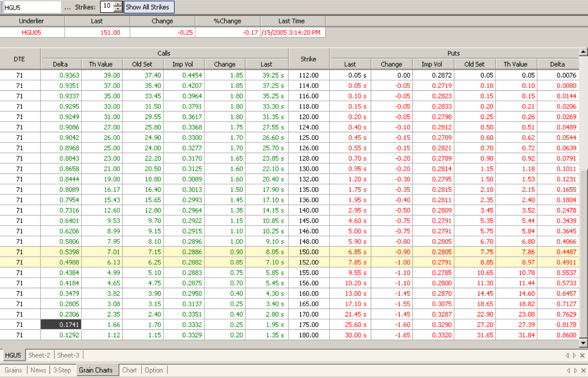Screen dimensions: 588x378
Task: Click strike cell 112.00
Action: coord(309,75)
